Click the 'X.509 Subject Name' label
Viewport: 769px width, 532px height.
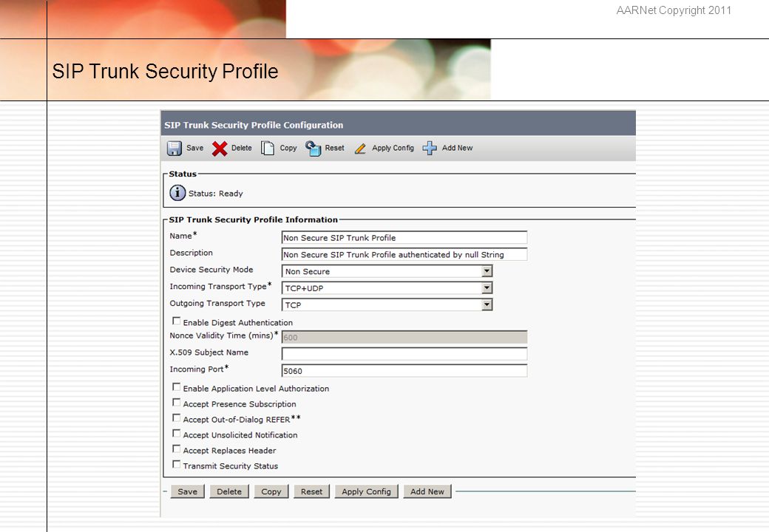pos(209,352)
